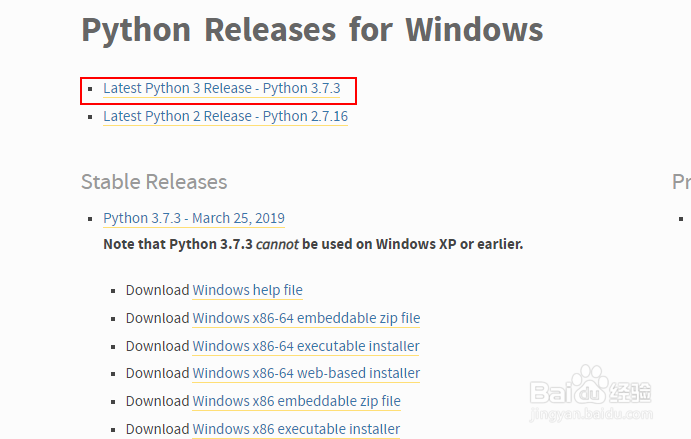Click the Python Releases for Windows heading
The image size is (691, 439).
click(x=312, y=30)
